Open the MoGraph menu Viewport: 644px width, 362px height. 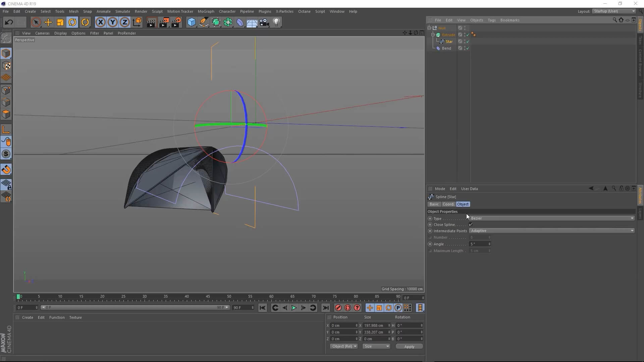(206, 11)
